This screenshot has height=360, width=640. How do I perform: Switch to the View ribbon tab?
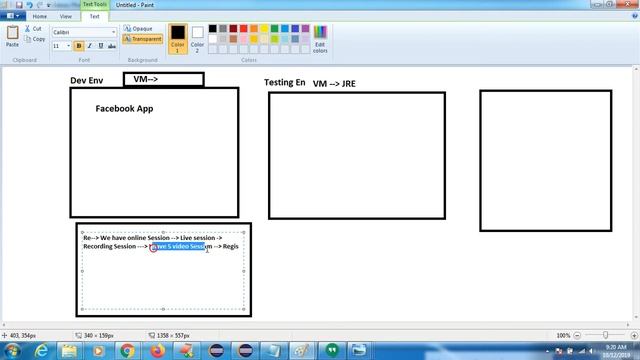(x=65, y=16)
